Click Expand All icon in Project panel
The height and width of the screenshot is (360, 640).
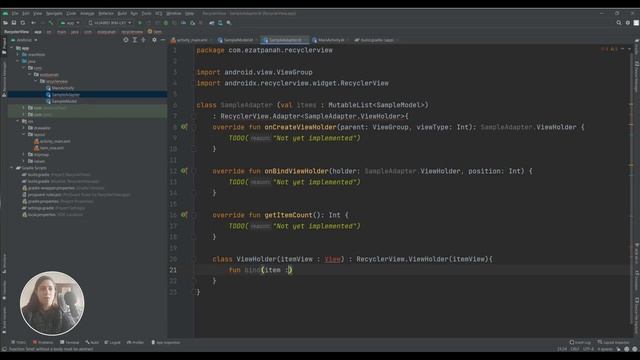point(135,40)
